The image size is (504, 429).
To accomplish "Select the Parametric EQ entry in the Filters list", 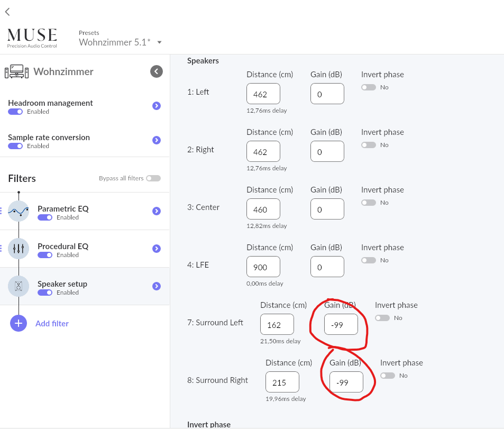I will pyautogui.click(x=63, y=208).
